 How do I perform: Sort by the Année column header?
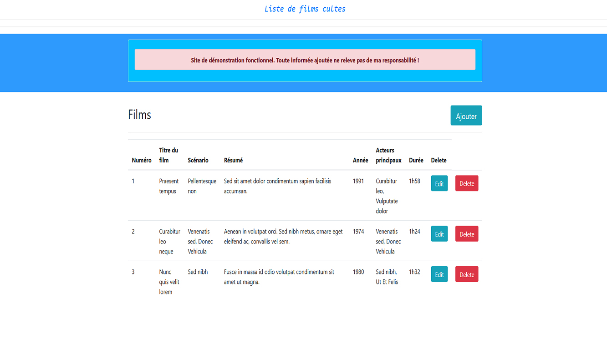[x=360, y=160]
